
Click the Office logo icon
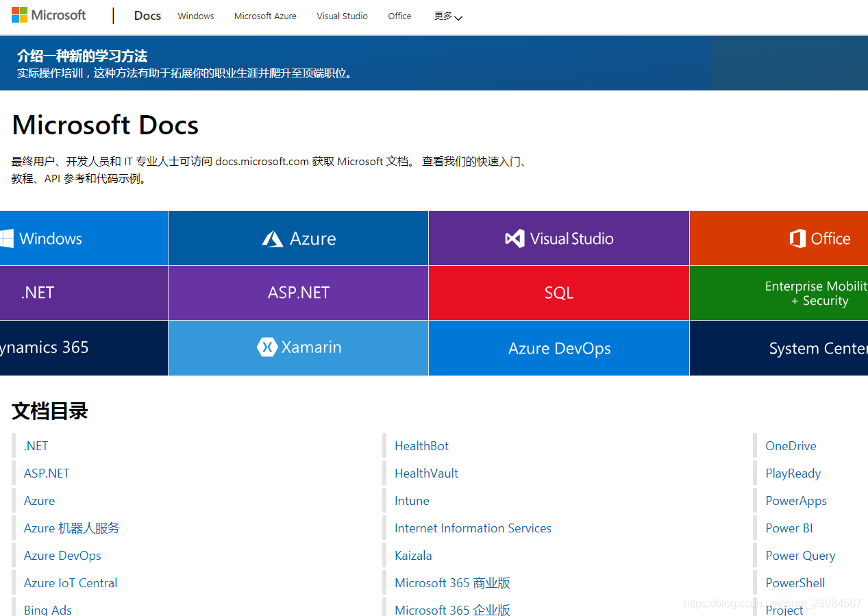pyautogui.click(x=797, y=238)
